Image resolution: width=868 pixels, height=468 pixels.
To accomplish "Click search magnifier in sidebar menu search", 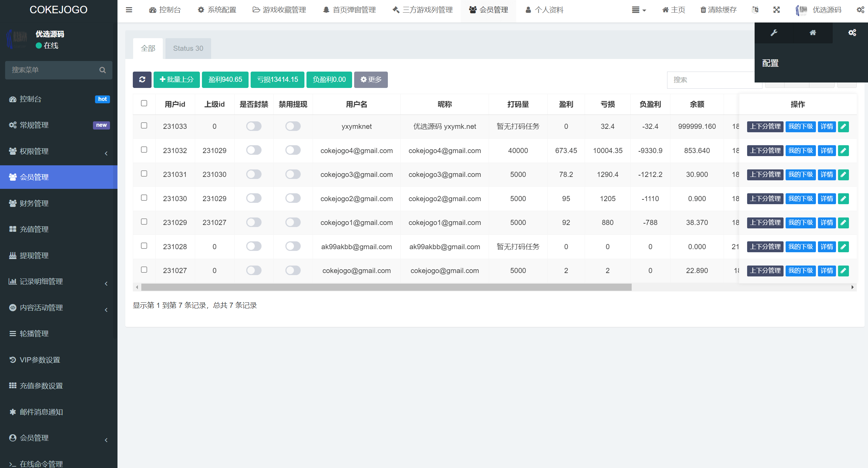I will pos(102,70).
